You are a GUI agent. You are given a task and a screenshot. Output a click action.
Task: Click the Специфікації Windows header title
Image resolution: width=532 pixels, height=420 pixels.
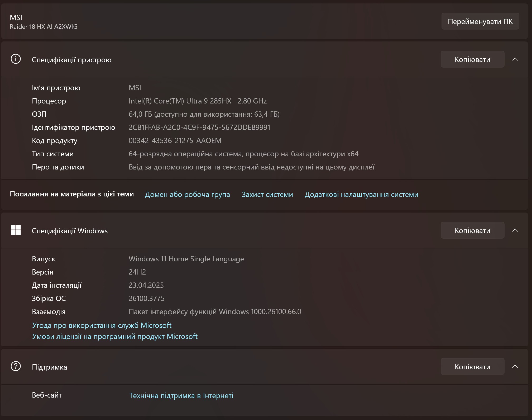pos(70,231)
